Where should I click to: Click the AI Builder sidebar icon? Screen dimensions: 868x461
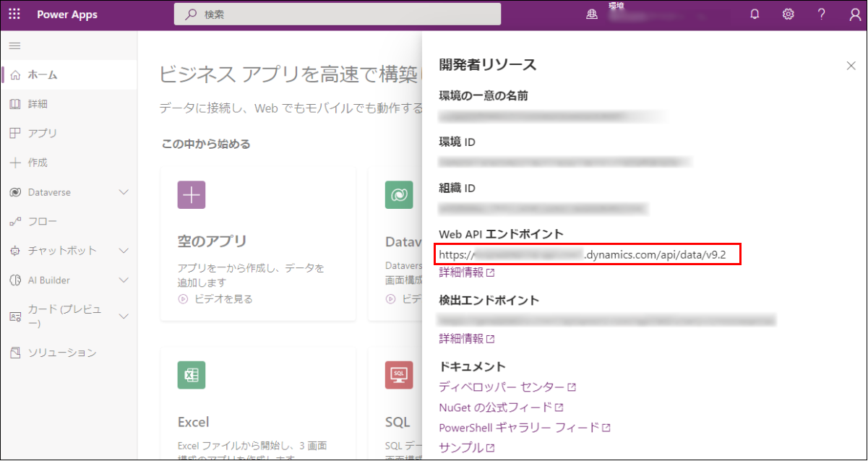[x=15, y=280]
